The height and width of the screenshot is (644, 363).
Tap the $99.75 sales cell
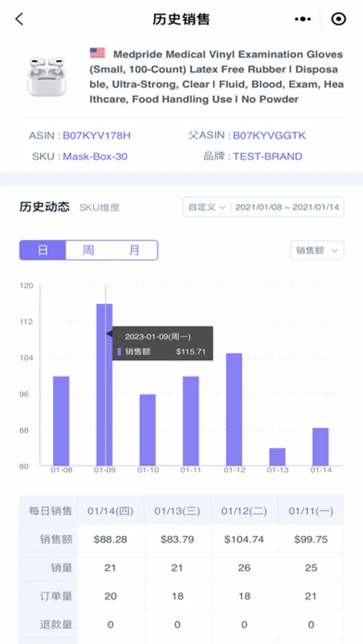point(311,540)
